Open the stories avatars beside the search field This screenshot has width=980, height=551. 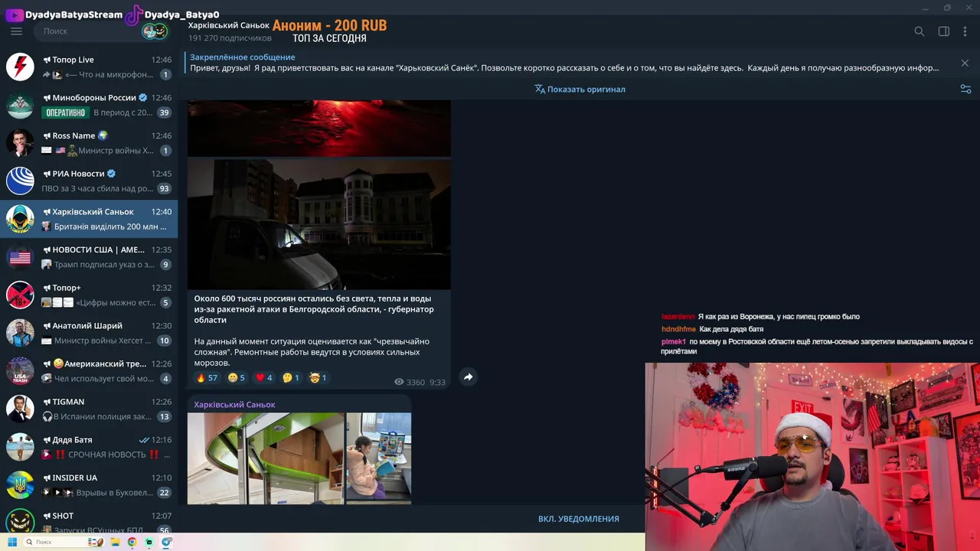pos(155,31)
